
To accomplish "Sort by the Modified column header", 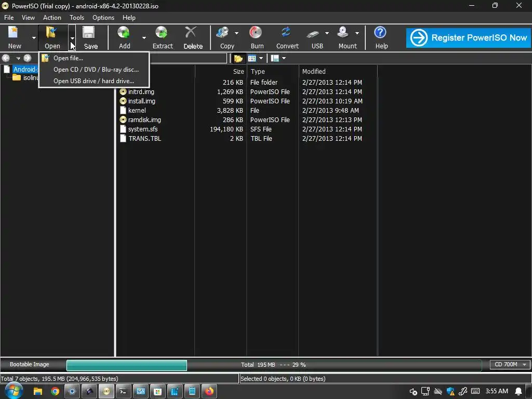I will pyautogui.click(x=338, y=72).
